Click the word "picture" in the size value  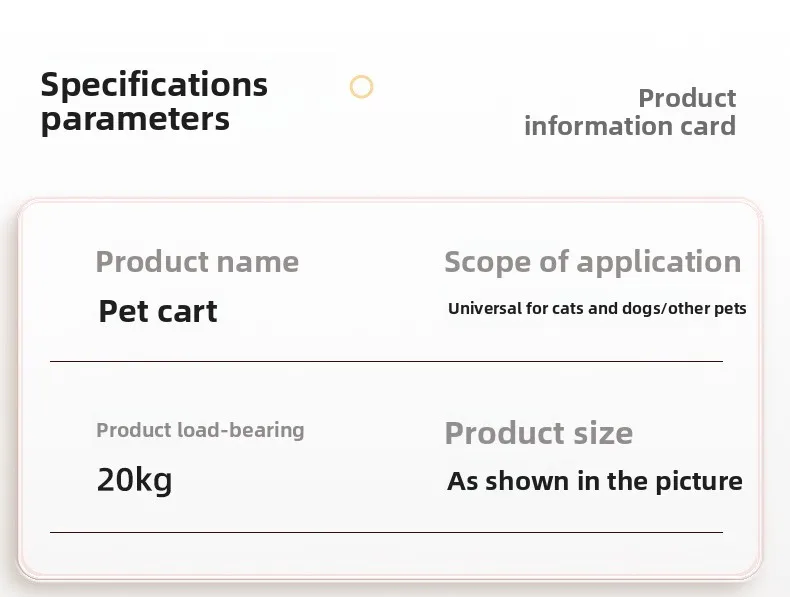pyautogui.click(x=699, y=481)
